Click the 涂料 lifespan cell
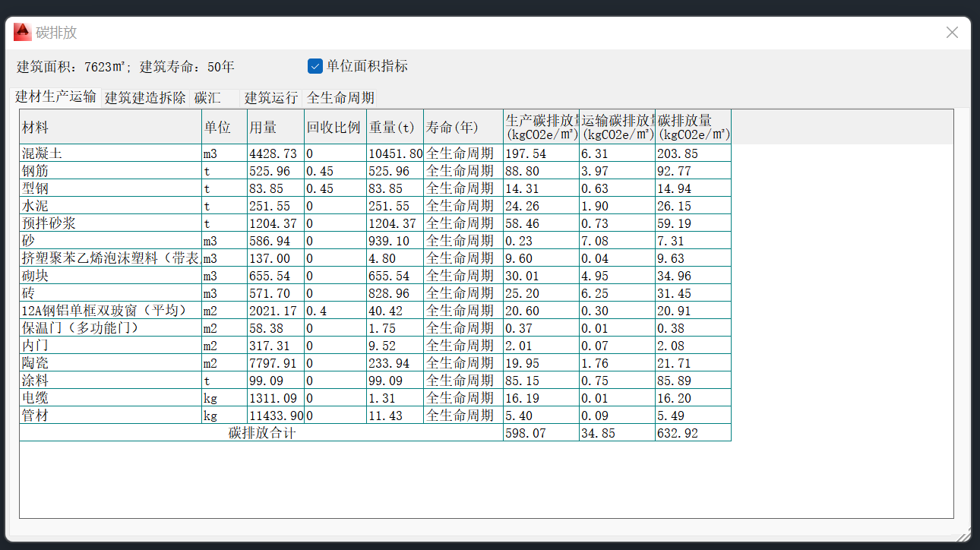The image size is (980, 550). point(463,381)
